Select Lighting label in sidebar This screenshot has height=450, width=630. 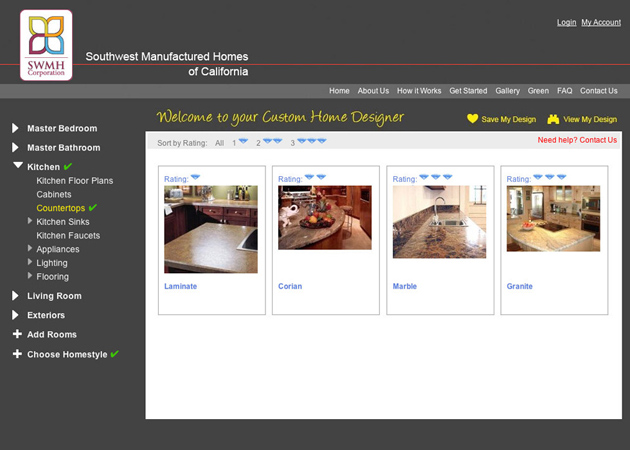click(x=52, y=263)
